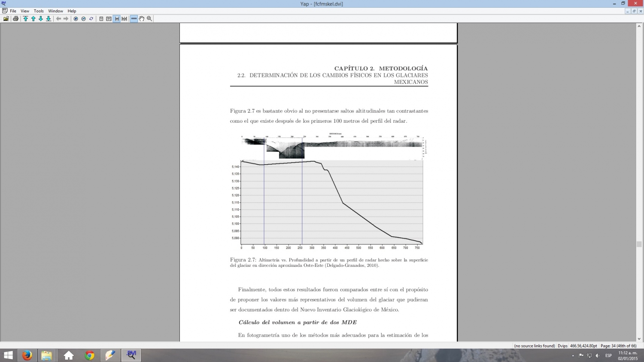The image size is (644, 362).
Task: Go to the first page
Action: click(26, 19)
